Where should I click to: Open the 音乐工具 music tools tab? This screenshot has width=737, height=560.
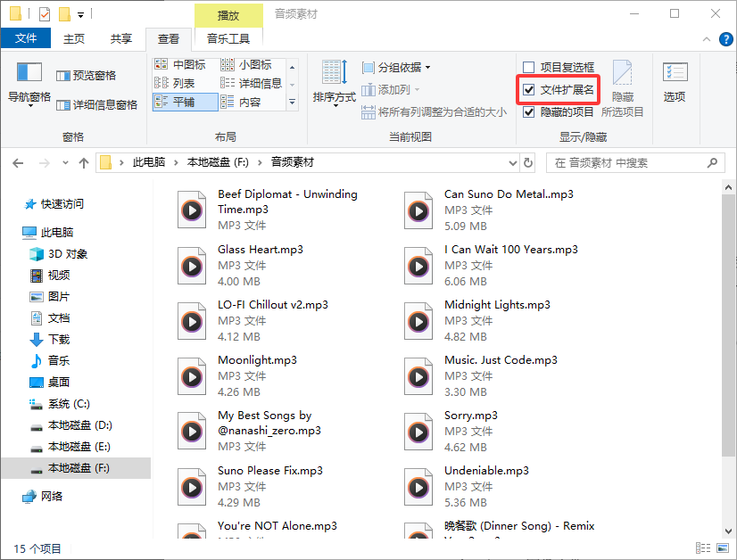click(x=228, y=38)
